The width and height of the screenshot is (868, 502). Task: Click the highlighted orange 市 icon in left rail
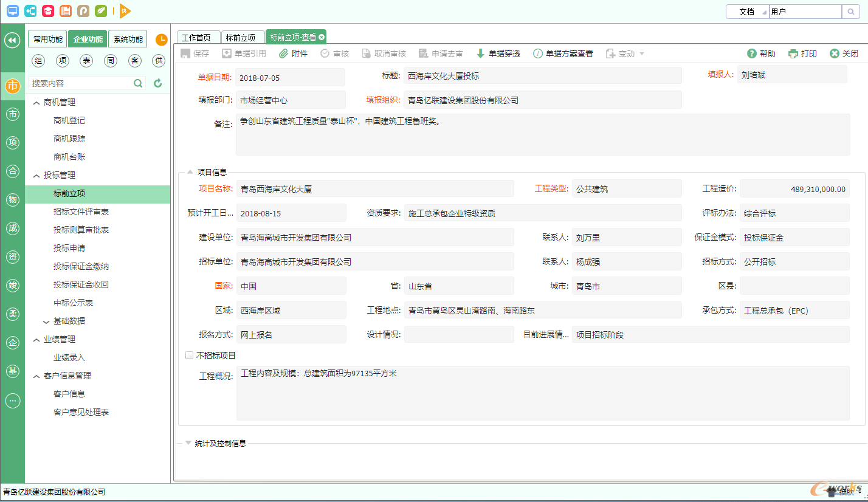click(12, 86)
